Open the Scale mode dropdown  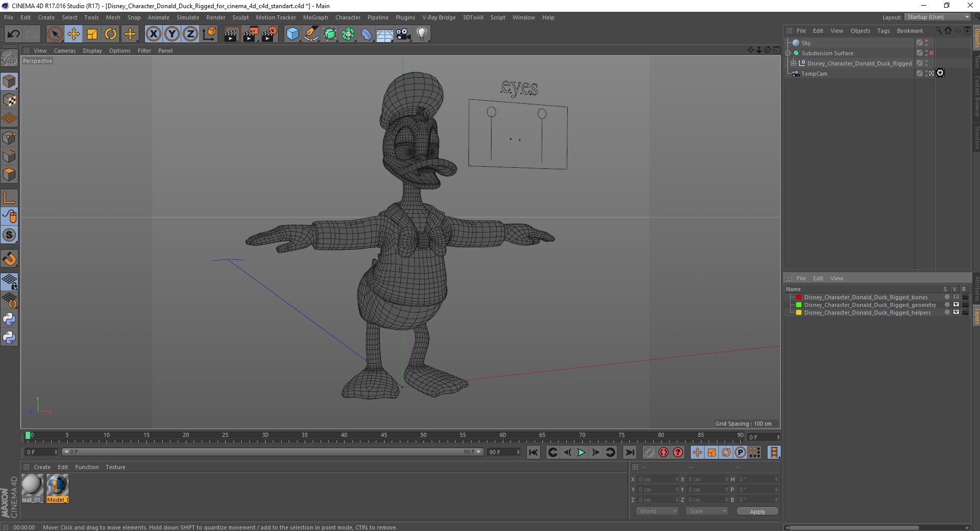click(707, 511)
